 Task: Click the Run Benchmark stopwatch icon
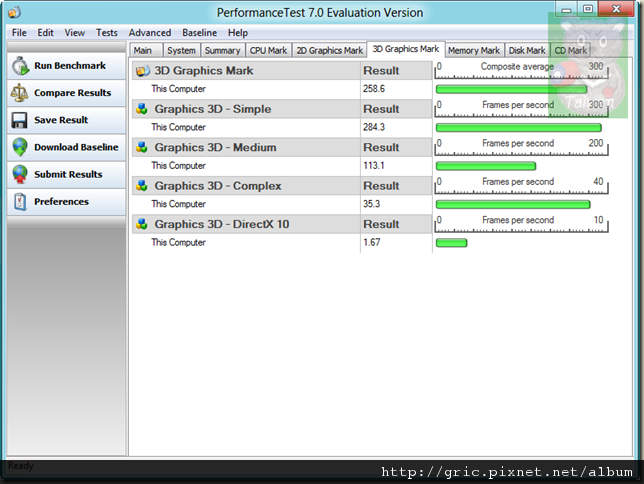coord(20,66)
